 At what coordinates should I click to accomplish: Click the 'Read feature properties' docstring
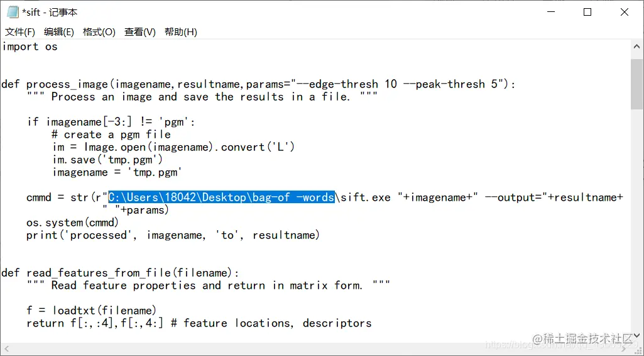click(x=208, y=286)
